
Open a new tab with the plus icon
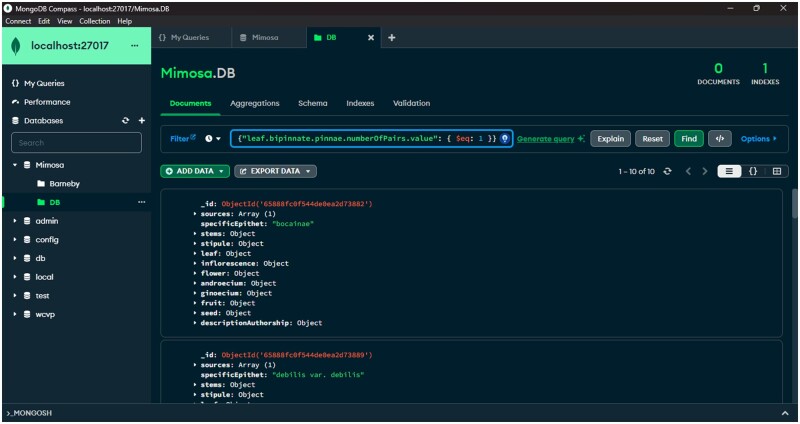(x=391, y=38)
